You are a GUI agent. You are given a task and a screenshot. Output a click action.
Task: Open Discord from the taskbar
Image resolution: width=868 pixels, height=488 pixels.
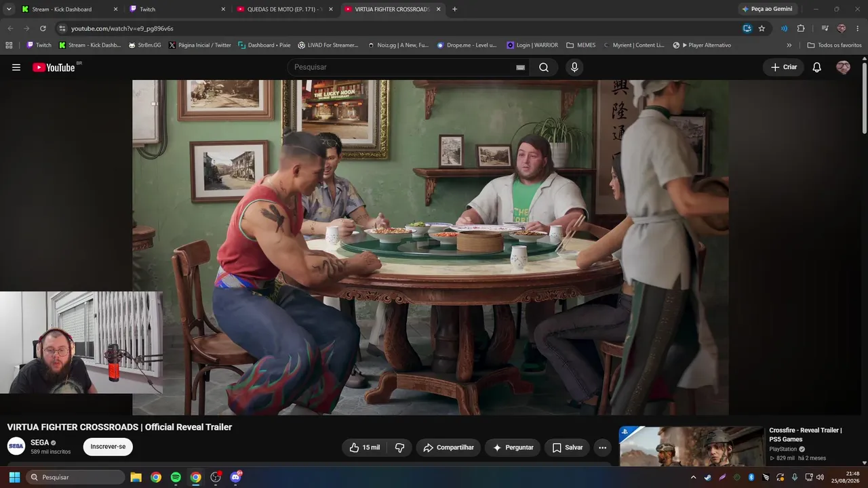235,477
